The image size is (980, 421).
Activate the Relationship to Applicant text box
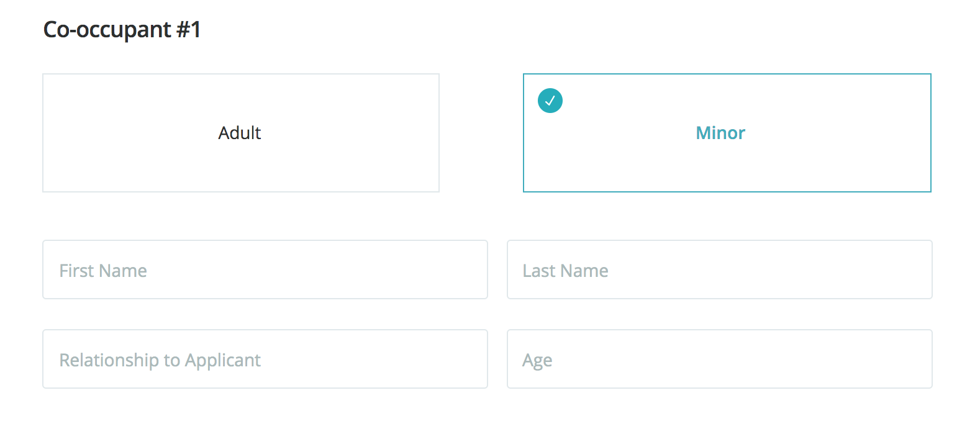[265, 360]
